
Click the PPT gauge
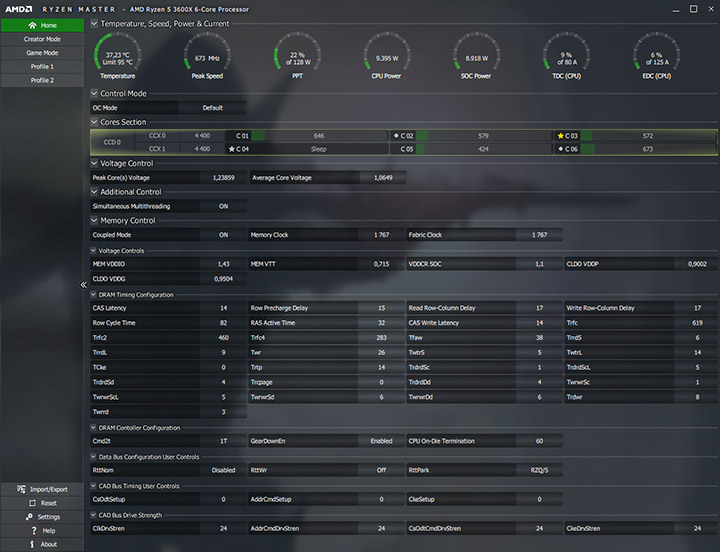point(298,56)
